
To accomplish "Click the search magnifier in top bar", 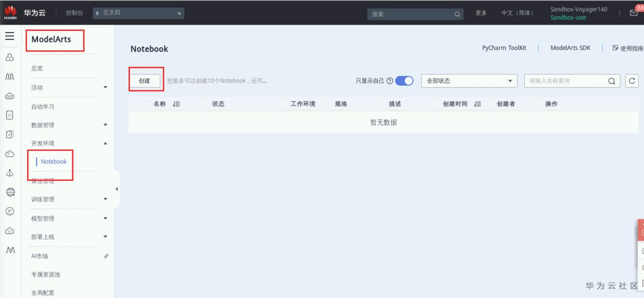I will 457,15.
